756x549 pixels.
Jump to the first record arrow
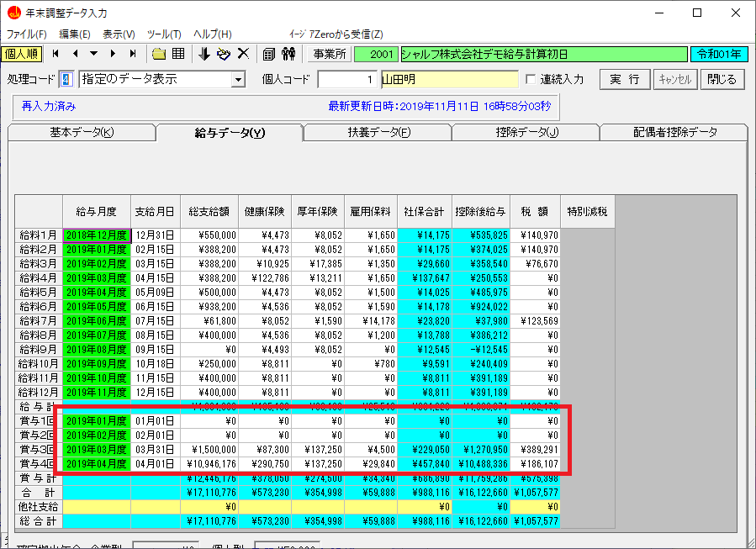pyautogui.click(x=56, y=54)
